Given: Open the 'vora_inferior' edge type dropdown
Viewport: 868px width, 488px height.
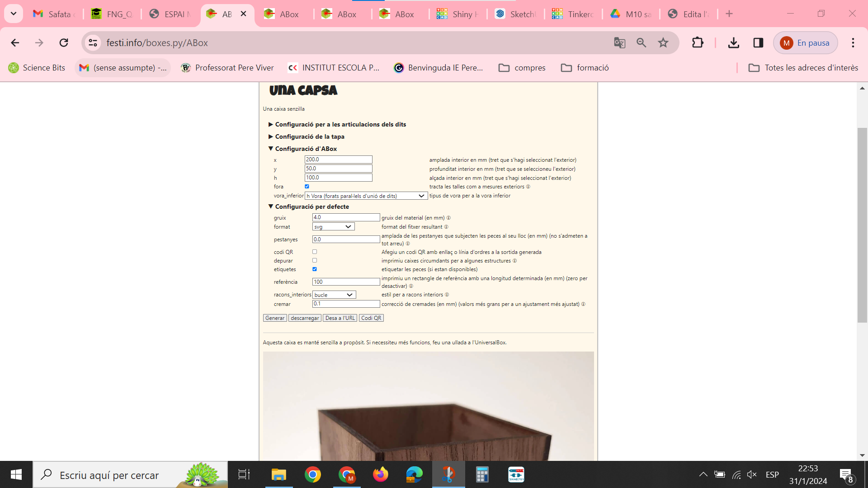Looking at the screenshot, I should (x=365, y=196).
